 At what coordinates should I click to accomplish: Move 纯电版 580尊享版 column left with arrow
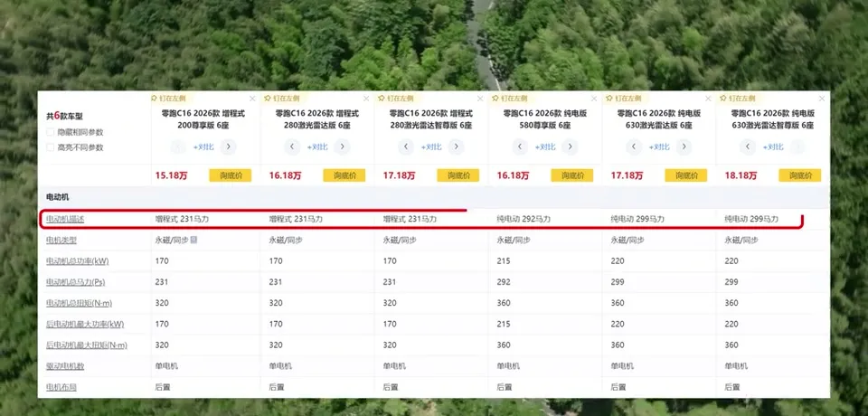coord(520,147)
